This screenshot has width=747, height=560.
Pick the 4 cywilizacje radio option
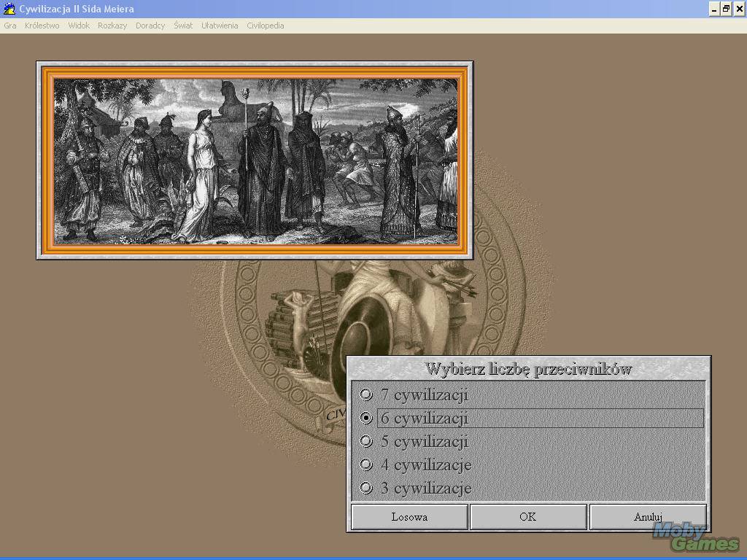coord(366,464)
